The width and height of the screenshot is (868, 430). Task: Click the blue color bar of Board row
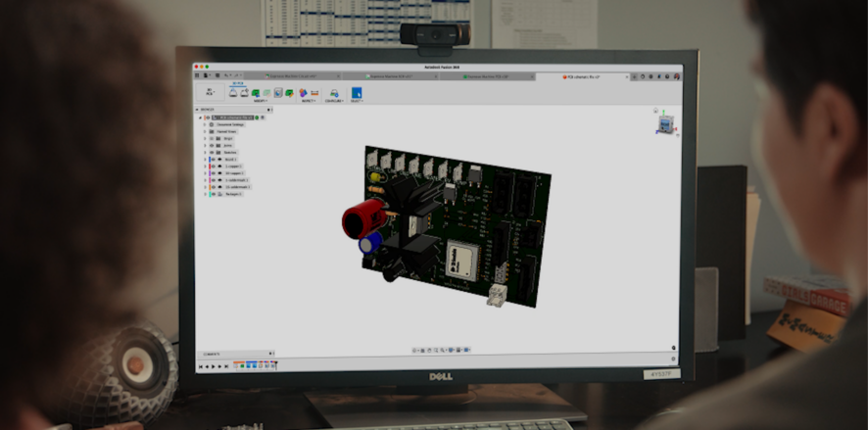coord(210,160)
